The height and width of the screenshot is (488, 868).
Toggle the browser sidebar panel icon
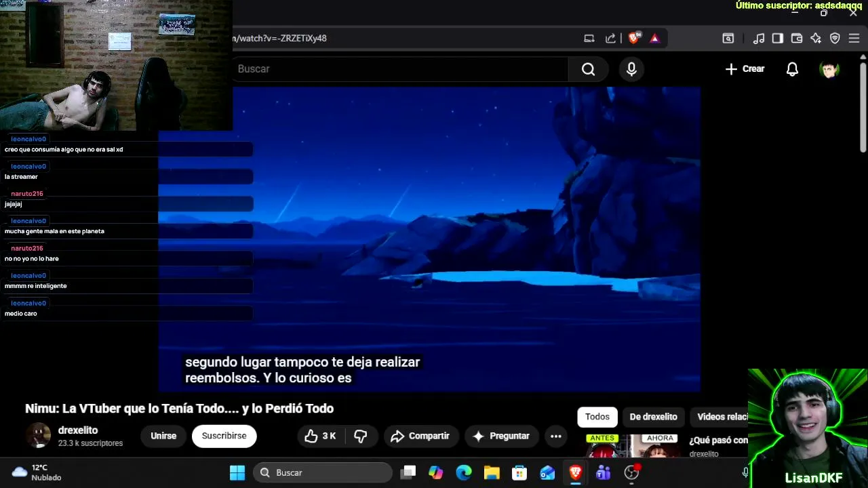pos(778,39)
